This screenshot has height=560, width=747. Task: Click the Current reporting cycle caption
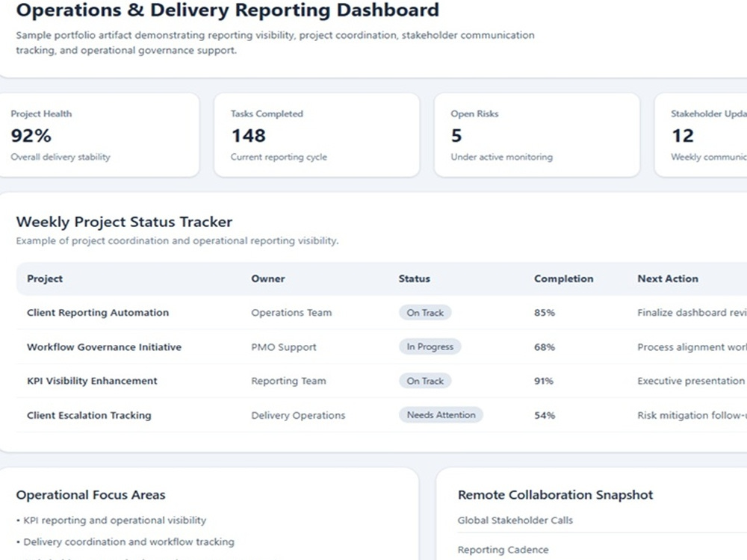[279, 157]
